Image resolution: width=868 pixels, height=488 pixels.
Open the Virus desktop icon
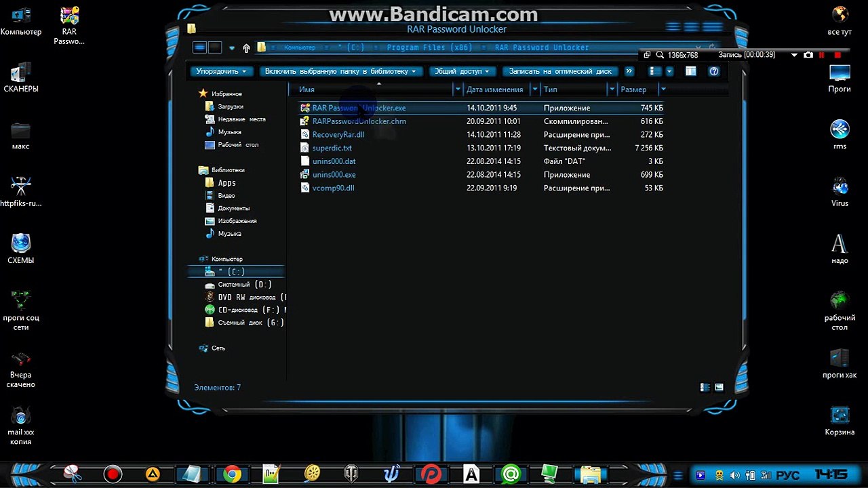[840, 192]
